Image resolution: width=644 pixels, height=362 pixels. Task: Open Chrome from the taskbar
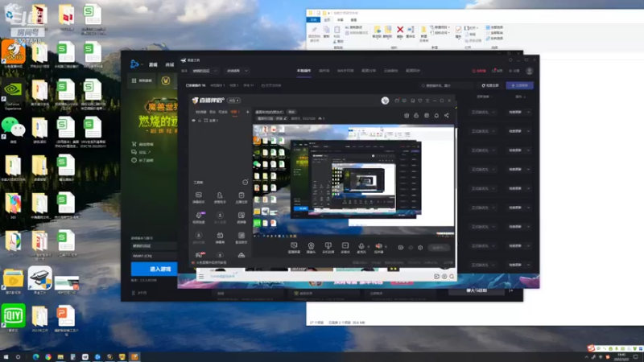click(x=48, y=357)
